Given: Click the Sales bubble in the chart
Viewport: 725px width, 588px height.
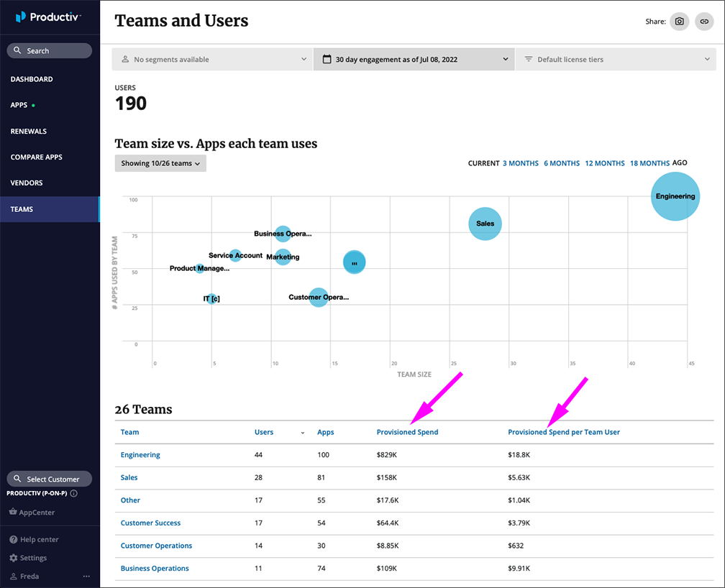Looking at the screenshot, I should (485, 224).
